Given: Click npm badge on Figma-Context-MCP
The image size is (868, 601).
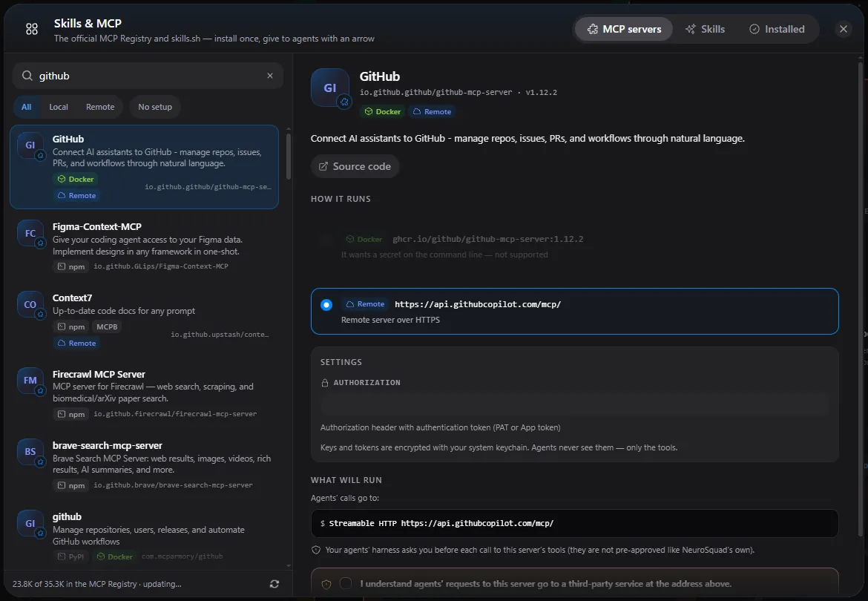Looking at the screenshot, I should pyautogui.click(x=71, y=267).
